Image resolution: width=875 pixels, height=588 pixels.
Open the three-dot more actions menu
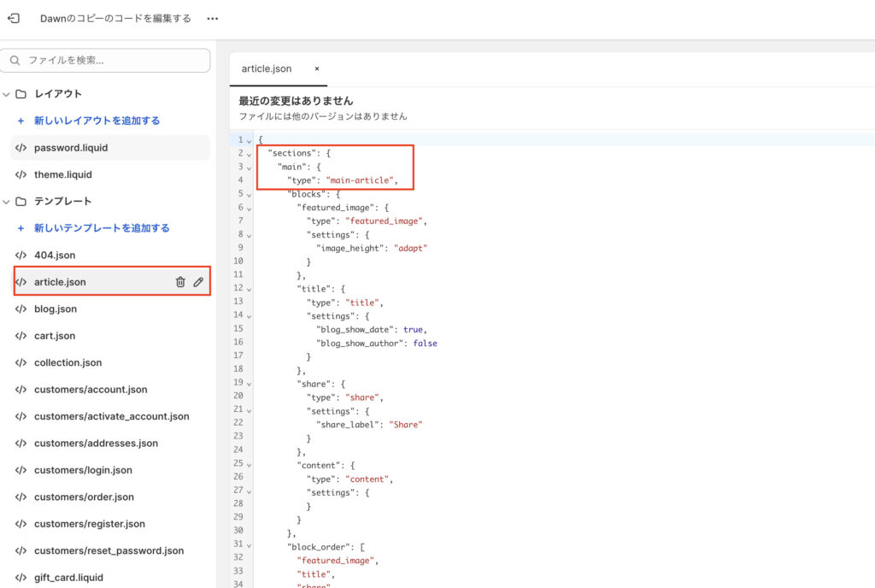tap(213, 19)
